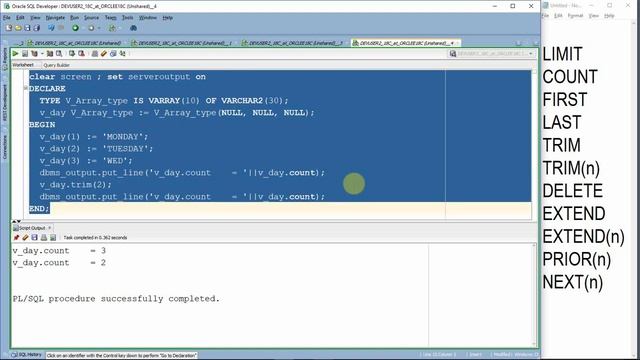
Task: Save script output using the disk icon
Action: [x=35, y=238]
